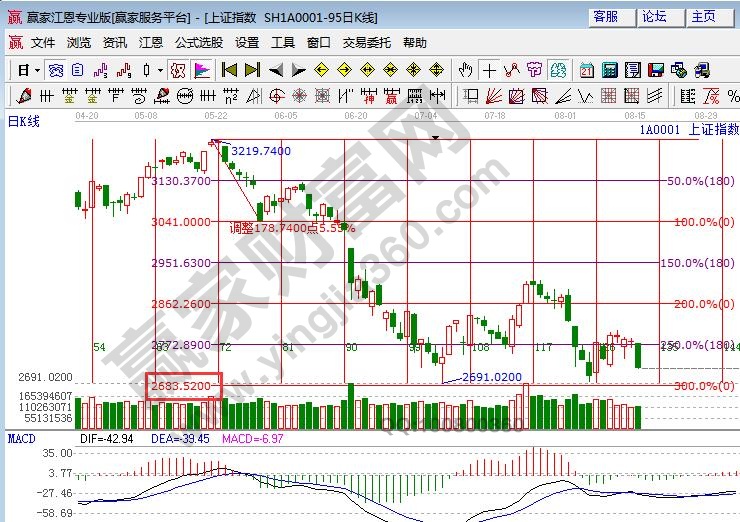Open the calendar icon showing 21
This screenshot has width=740, height=522.
(x=586, y=70)
